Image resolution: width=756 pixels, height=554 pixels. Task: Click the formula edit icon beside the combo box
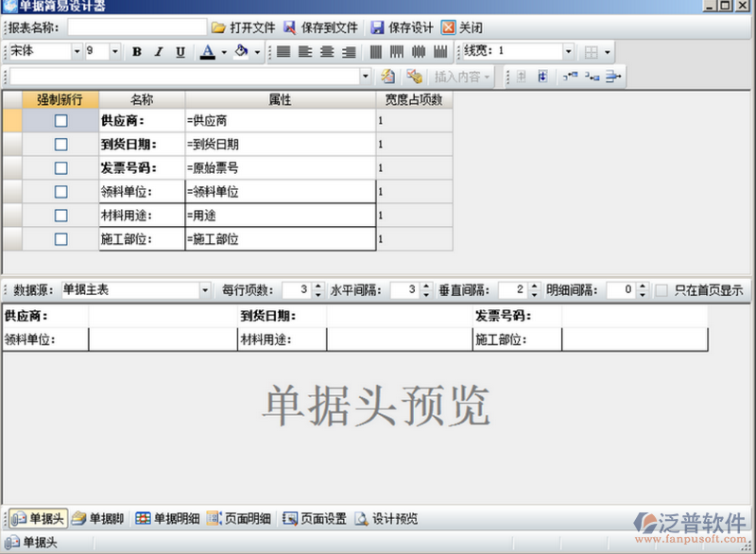387,77
